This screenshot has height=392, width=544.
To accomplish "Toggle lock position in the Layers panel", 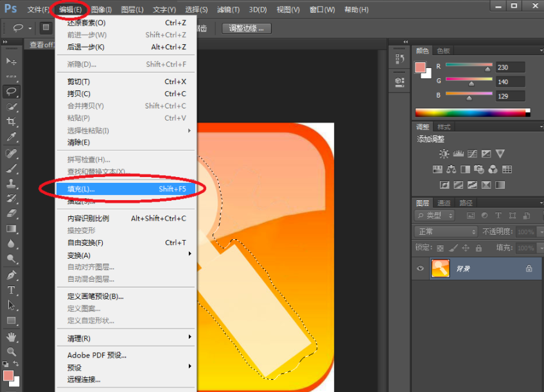I will point(465,248).
